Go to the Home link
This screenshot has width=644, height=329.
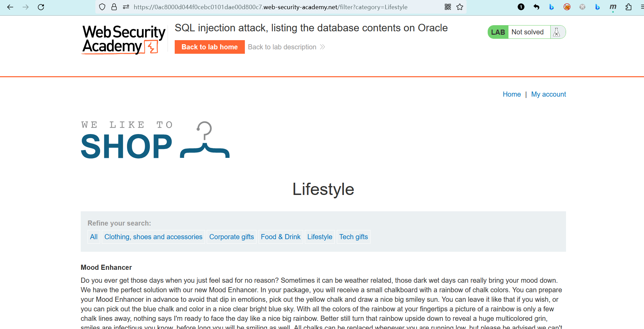pos(512,94)
